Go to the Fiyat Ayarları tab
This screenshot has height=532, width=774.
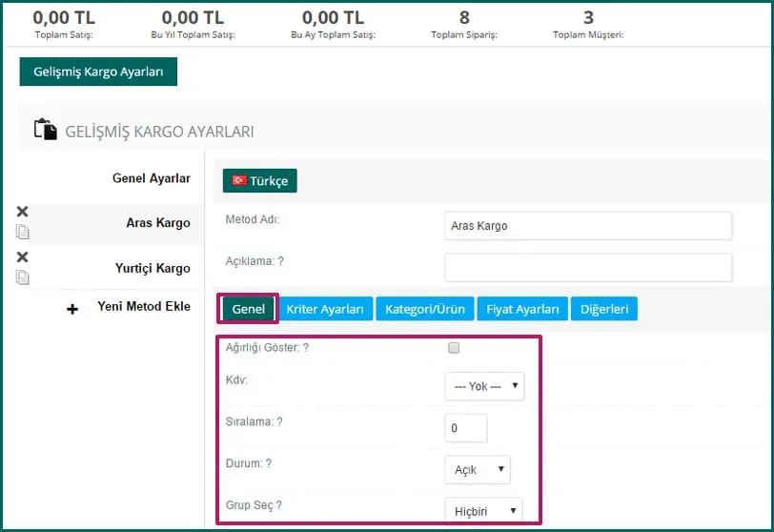click(522, 309)
